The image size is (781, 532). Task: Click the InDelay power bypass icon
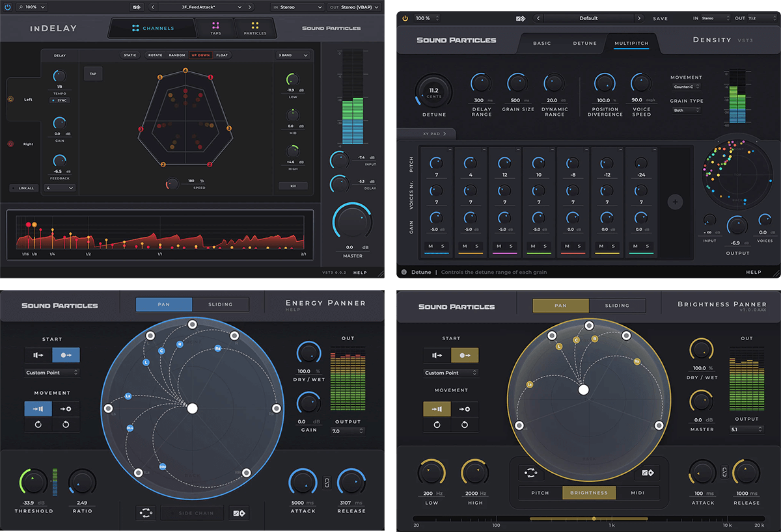tap(8, 7)
